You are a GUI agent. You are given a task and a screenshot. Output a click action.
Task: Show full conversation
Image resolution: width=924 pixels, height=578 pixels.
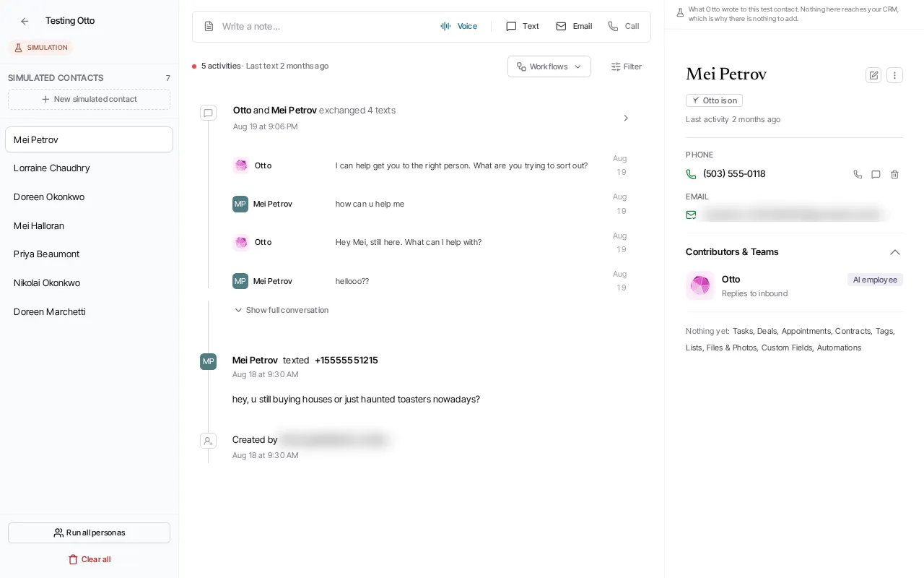282,310
